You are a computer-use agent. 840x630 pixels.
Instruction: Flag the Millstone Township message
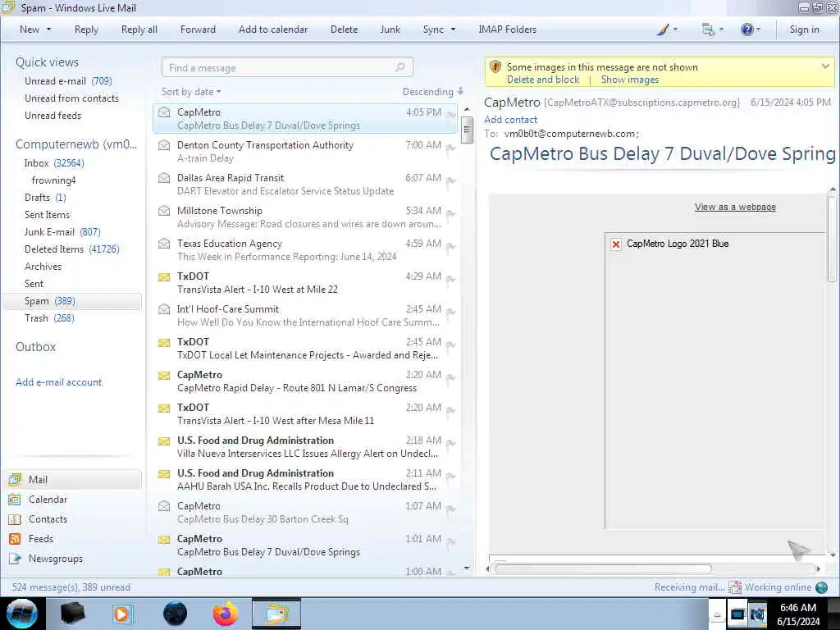[x=451, y=214]
